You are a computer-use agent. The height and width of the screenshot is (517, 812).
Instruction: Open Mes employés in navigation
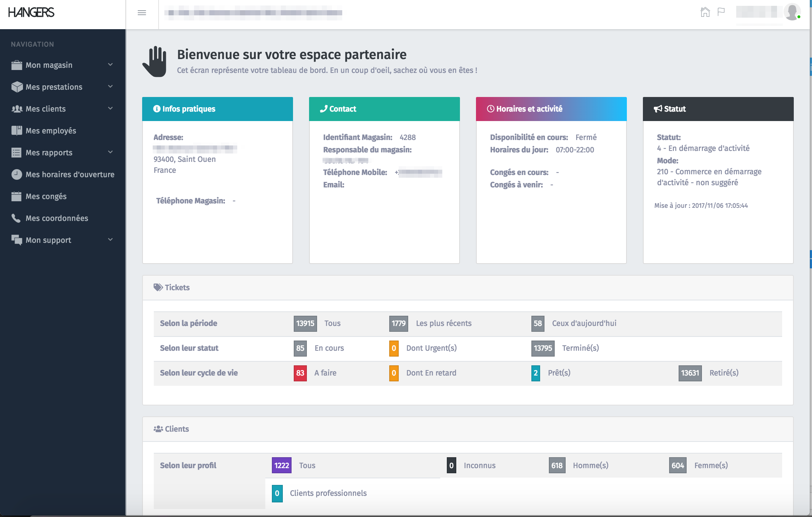(51, 131)
